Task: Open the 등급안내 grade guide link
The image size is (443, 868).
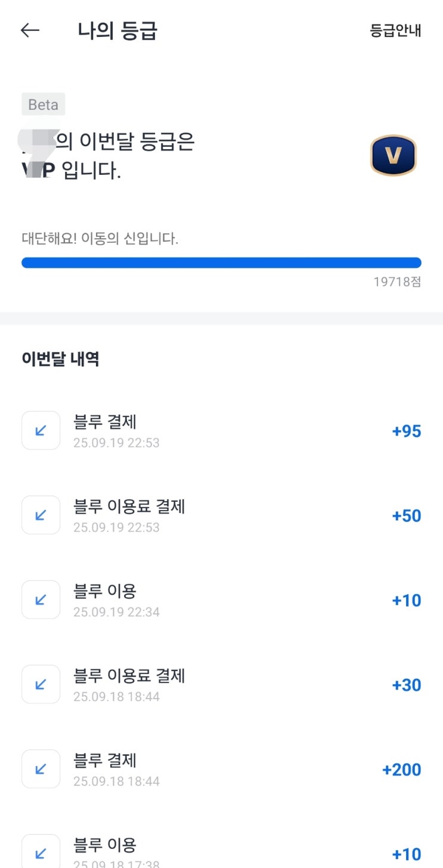Action: [395, 31]
